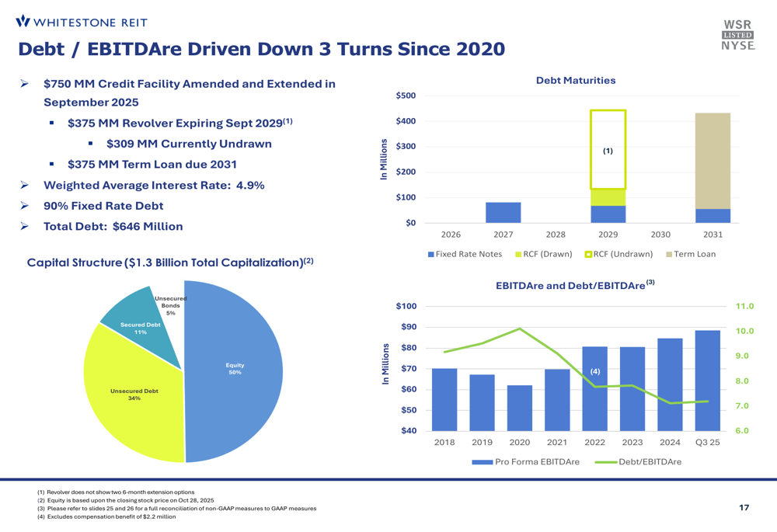The height and width of the screenshot is (532, 777).
Task: Select the Q3 25 EBITDAre bar
Action: point(707,381)
